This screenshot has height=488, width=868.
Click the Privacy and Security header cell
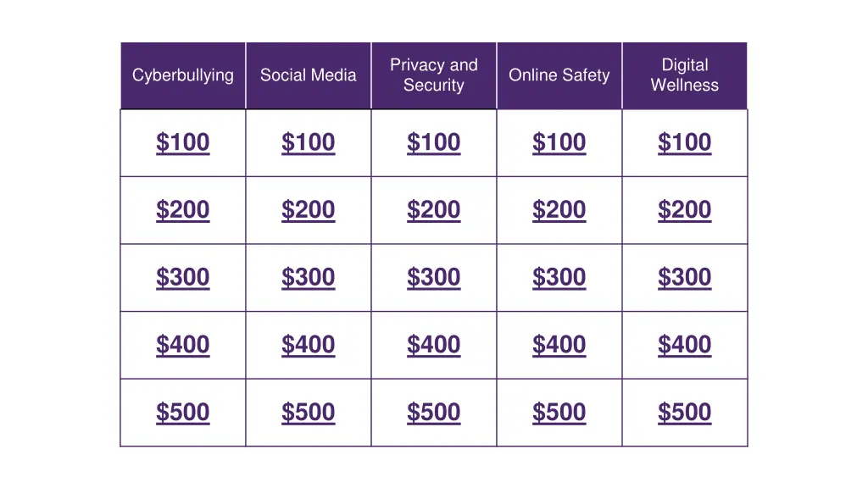pyautogui.click(x=433, y=75)
